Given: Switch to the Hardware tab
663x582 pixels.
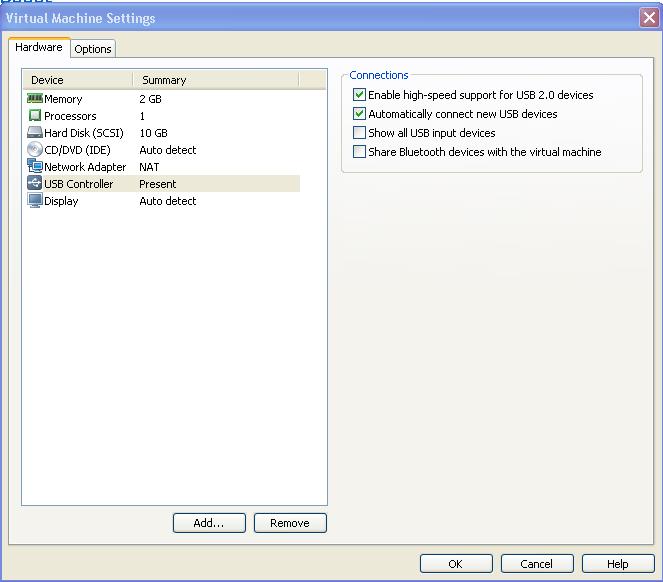Looking at the screenshot, I should [39, 47].
